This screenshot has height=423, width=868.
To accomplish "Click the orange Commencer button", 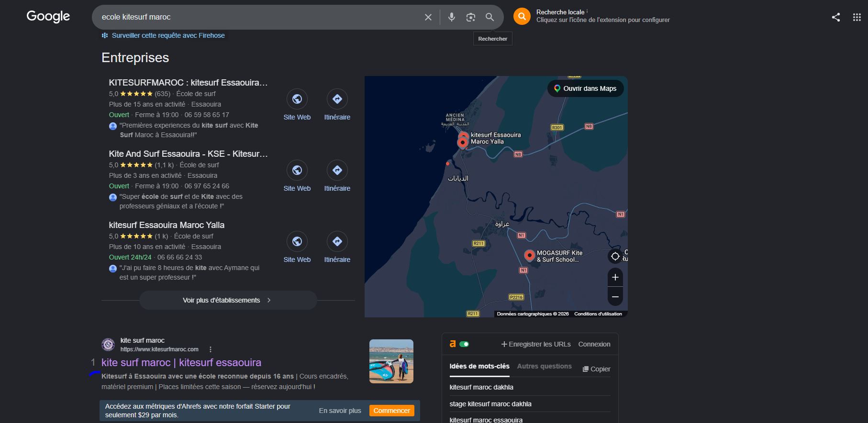I will click(x=391, y=411).
